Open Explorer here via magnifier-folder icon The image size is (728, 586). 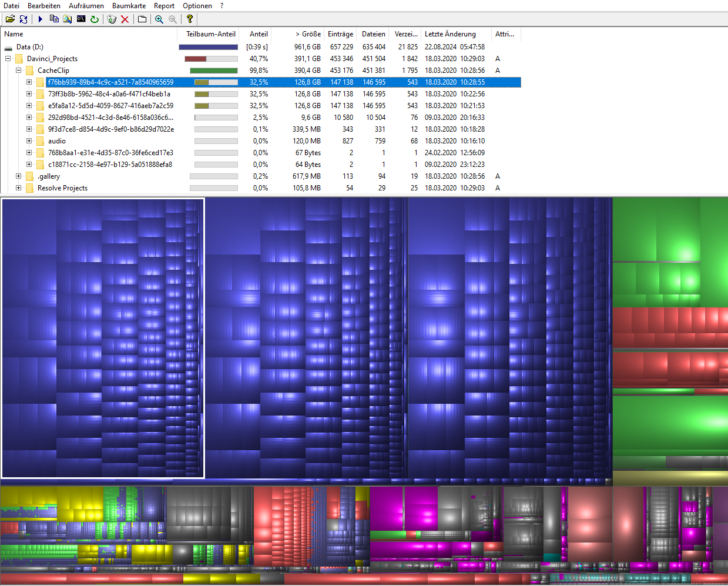[68, 19]
